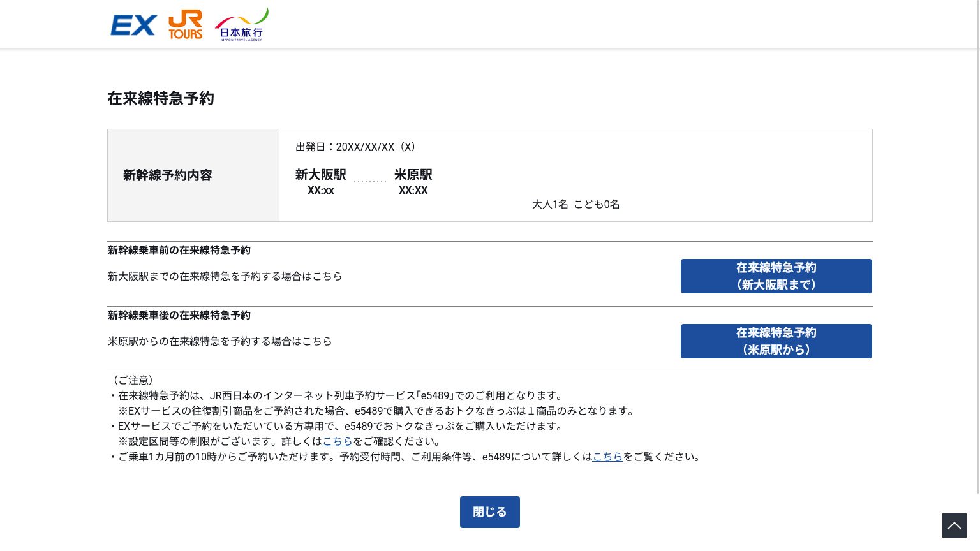Click the note line about 往復割引商品
Image resolution: width=980 pixels, height=551 pixels.
(x=378, y=411)
